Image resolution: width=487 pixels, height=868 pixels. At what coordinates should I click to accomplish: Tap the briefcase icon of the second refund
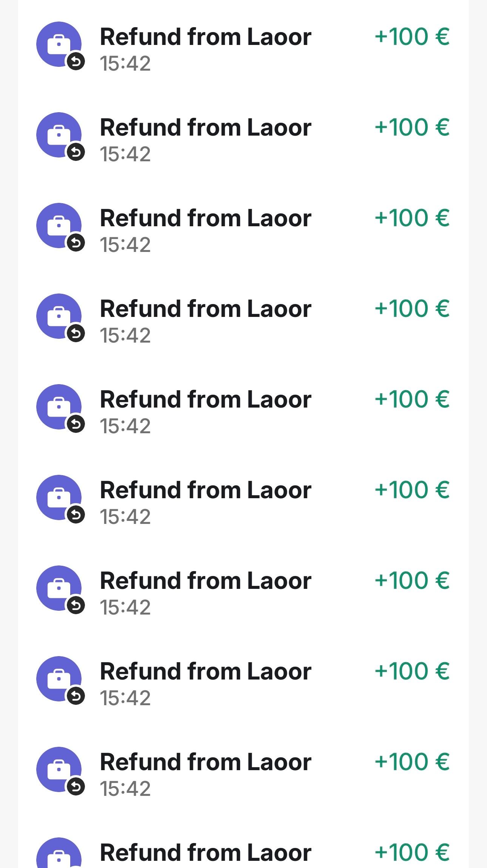pyautogui.click(x=59, y=134)
